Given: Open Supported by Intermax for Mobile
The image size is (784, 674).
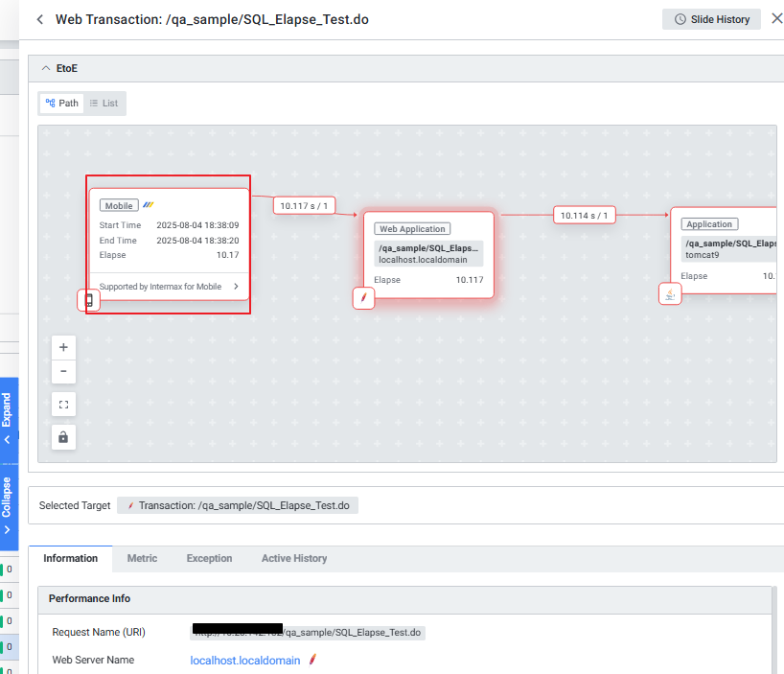Looking at the screenshot, I should click(x=169, y=287).
